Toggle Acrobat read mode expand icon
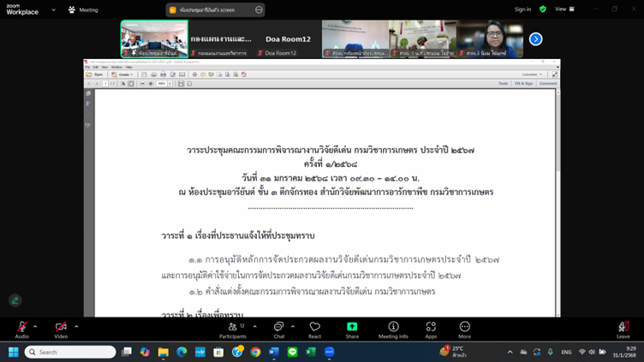The height and width of the screenshot is (362, 644). click(x=555, y=74)
